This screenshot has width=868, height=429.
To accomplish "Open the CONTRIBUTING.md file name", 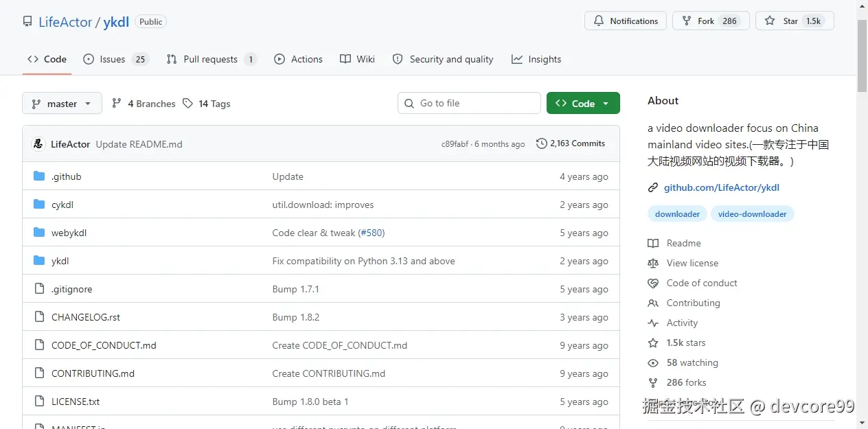I will [93, 373].
